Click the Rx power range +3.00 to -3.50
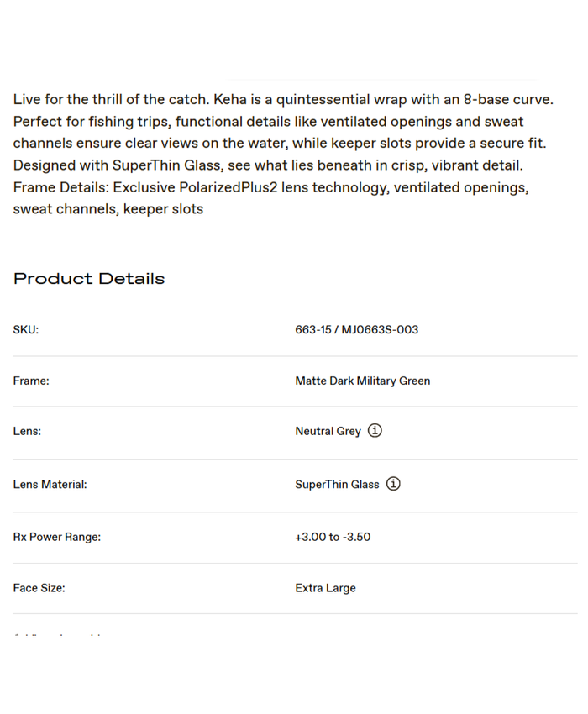 (x=333, y=537)
